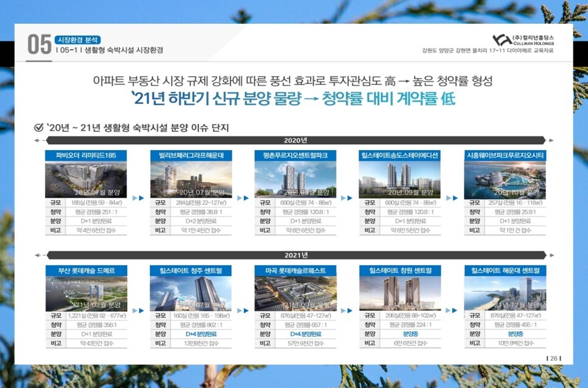This screenshot has height=388, width=588.
Task: Click D+4 분양완료 in the 마곡 롯데캐슬르웨스트 card
Action: pos(306,334)
